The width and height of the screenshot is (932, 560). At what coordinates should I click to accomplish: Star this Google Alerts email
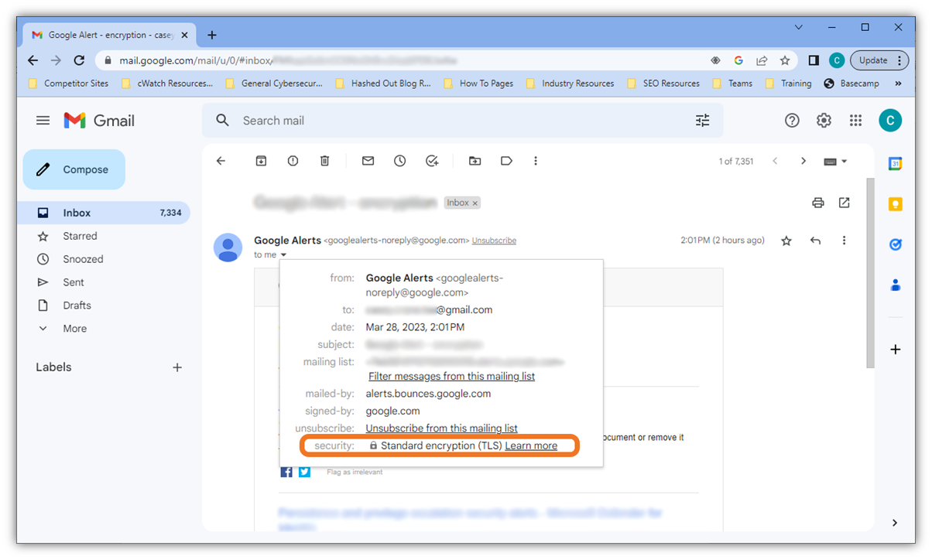786,241
